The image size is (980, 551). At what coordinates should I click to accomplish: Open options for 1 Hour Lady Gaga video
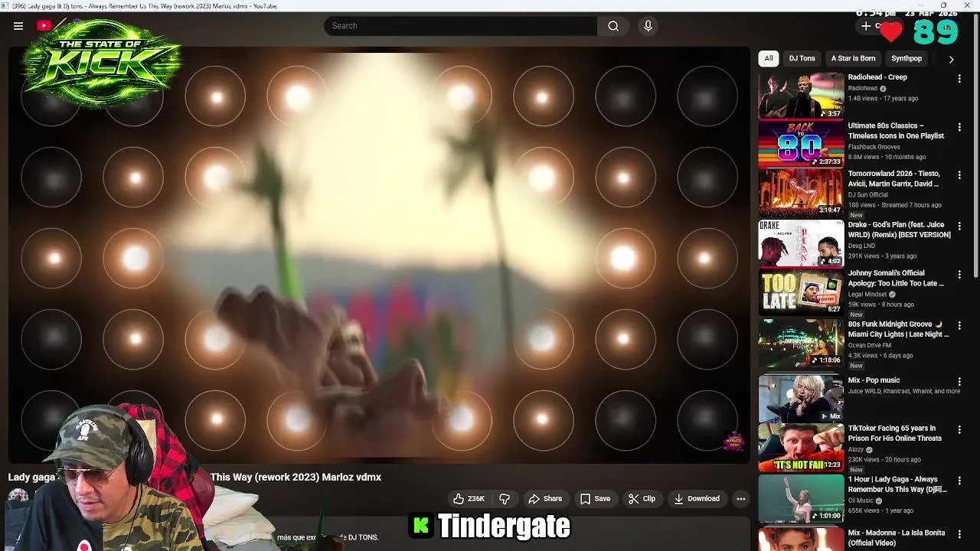(959, 481)
